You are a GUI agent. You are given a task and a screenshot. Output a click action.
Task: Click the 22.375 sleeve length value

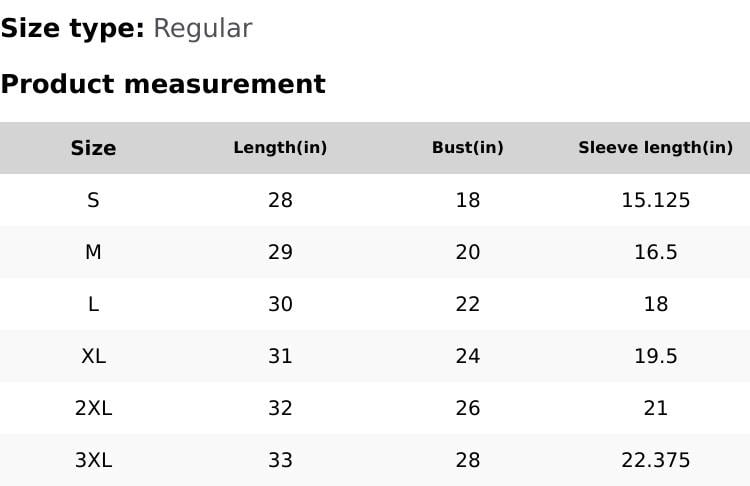[x=655, y=460]
